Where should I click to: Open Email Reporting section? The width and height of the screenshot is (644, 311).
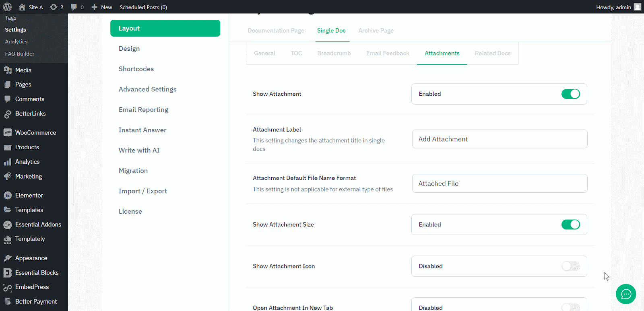pyautogui.click(x=143, y=109)
